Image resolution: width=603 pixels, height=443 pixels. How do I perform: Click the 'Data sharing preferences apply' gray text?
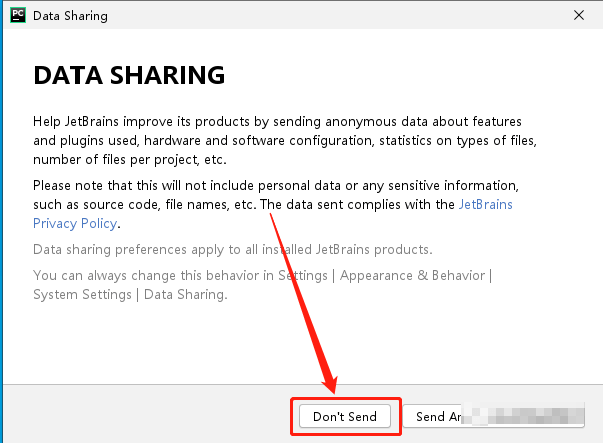pos(232,249)
